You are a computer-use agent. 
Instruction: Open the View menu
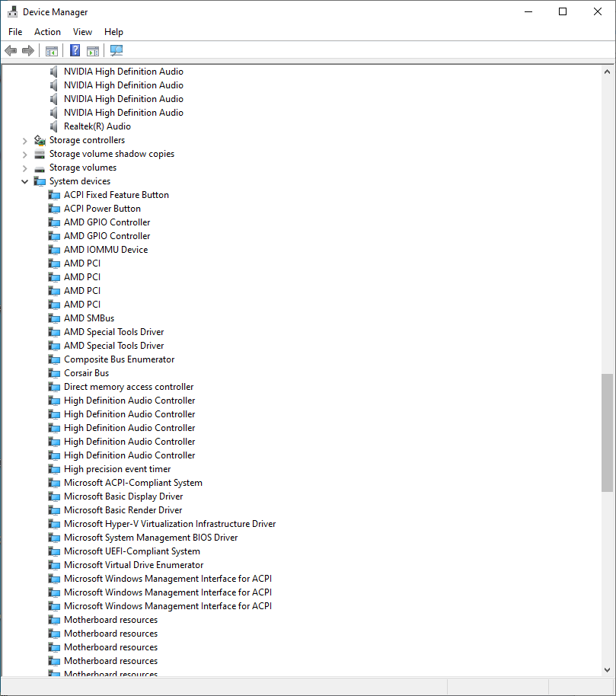(82, 32)
